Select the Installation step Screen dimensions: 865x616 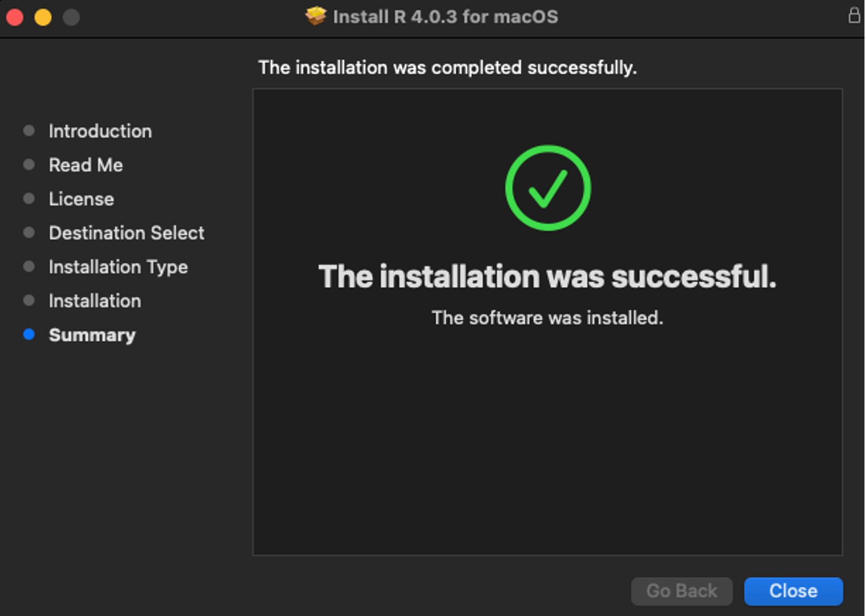pos(94,300)
